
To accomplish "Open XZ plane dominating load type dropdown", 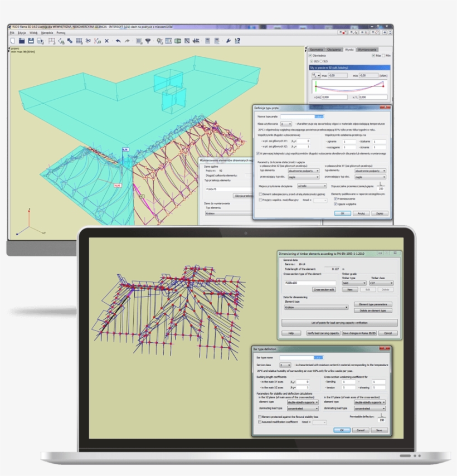I will coord(303,409).
